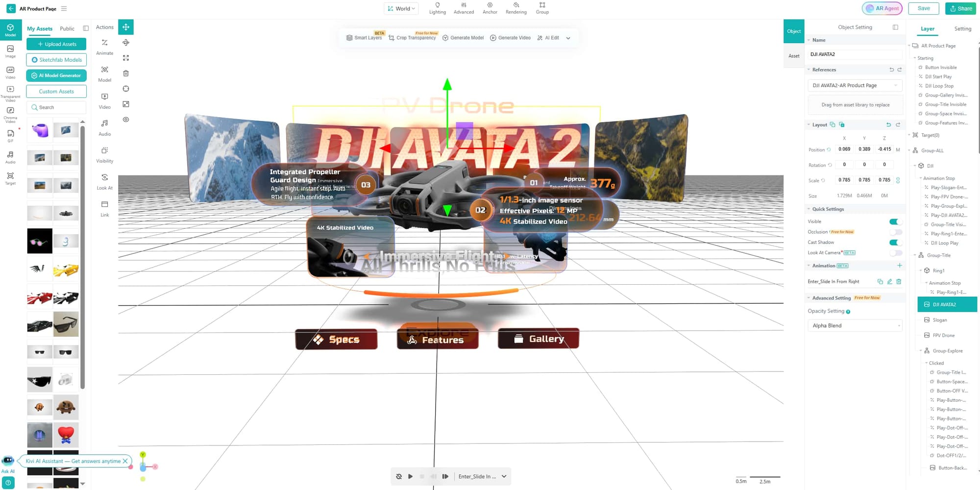Open the Model action

[104, 74]
